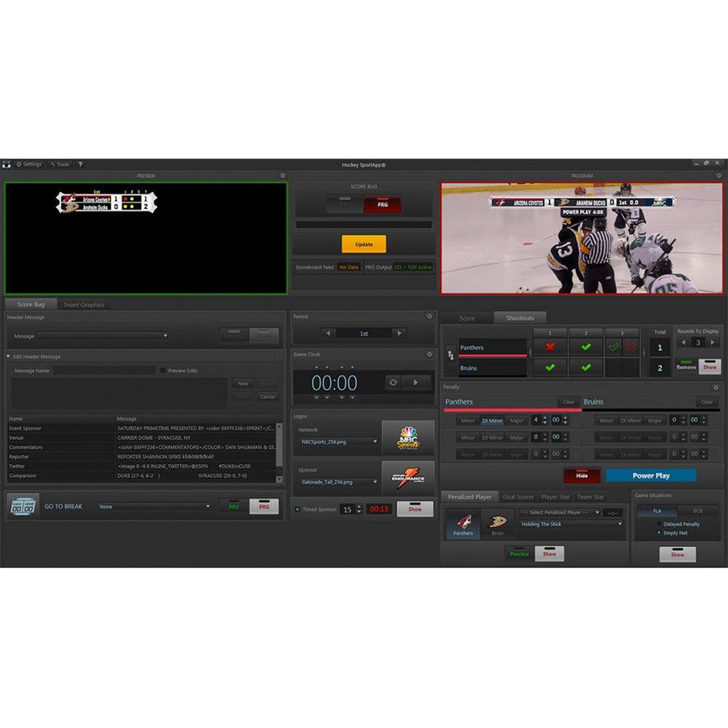Click the Go To Break scoreboard icon

[23, 507]
